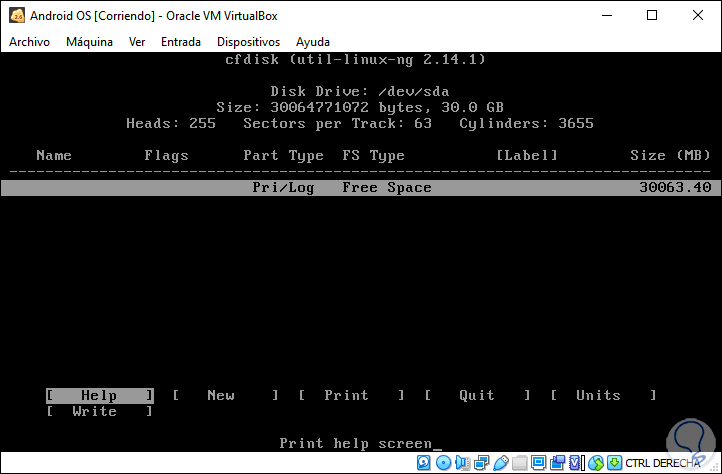
Task: Click the display status icon
Action: [538, 462]
